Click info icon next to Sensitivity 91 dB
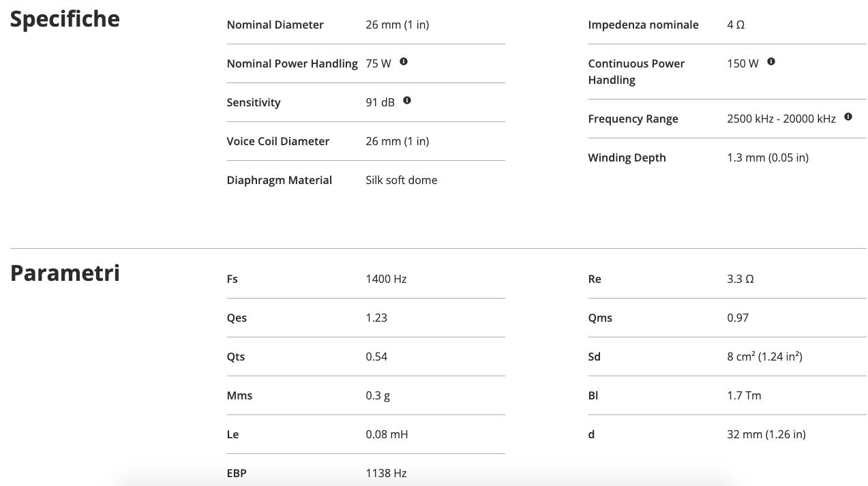This screenshot has height=486, width=868. (407, 101)
